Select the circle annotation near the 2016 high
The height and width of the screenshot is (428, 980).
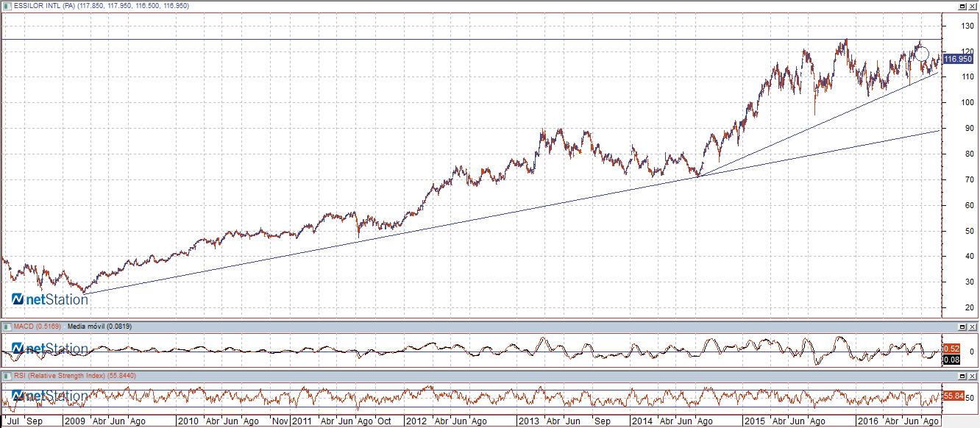tap(921, 54)
